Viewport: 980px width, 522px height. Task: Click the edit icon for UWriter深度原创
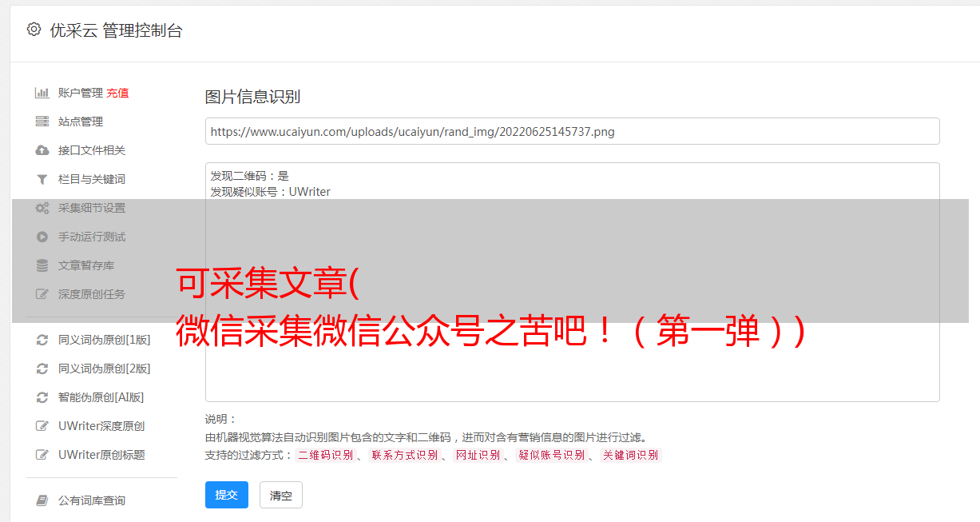click(42, 426)
